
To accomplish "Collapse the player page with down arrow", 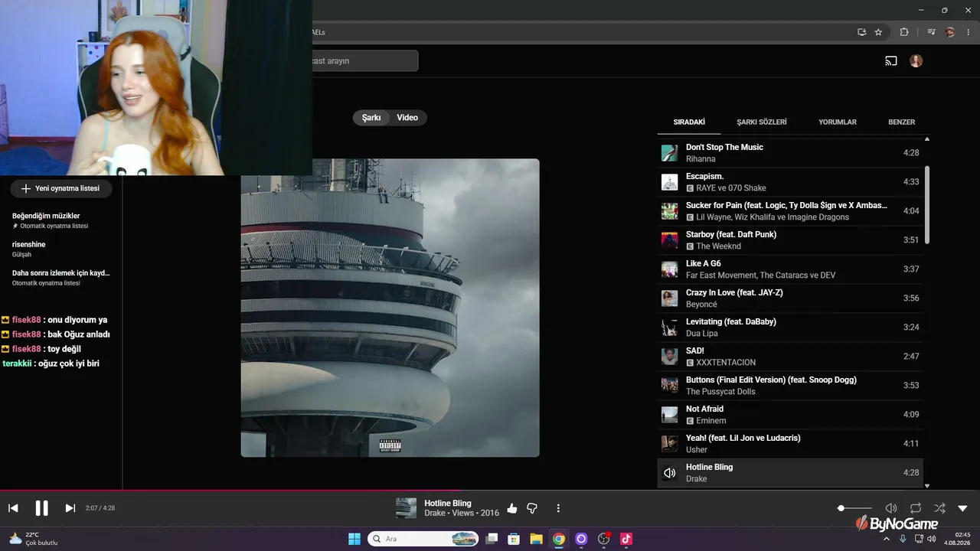I will 963,508.
